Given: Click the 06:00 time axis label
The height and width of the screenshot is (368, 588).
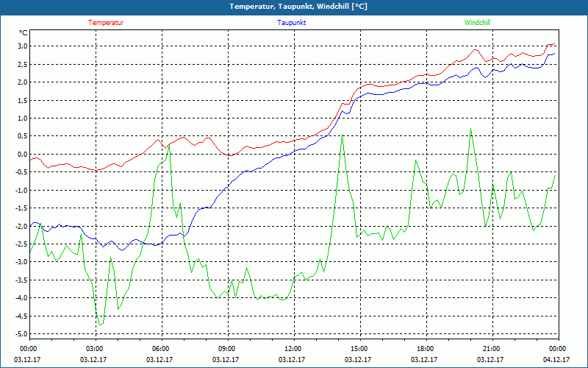Looking at the screenshot, I should point(161,349).
